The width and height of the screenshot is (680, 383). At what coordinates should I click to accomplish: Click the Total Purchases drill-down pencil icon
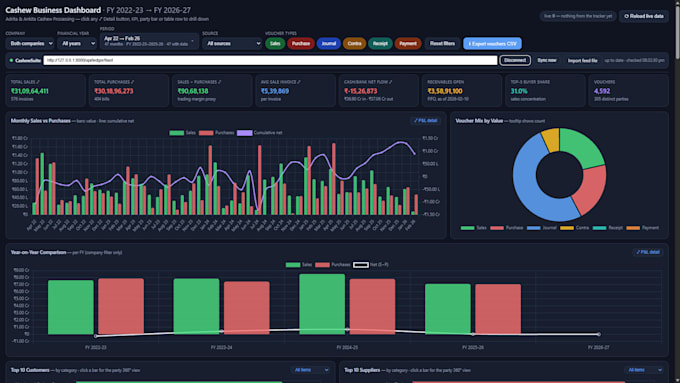tap(133, 82)
